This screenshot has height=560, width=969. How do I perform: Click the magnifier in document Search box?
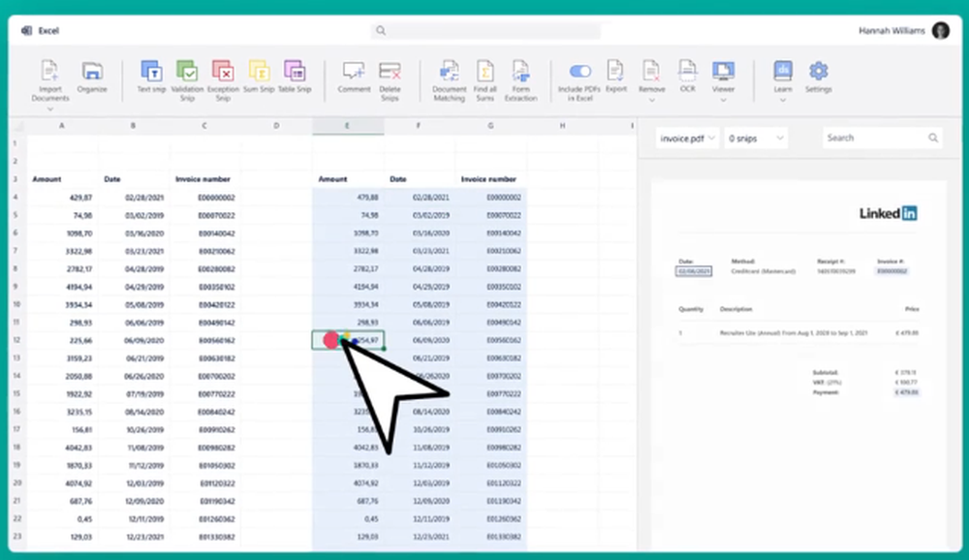click(933, 138)
